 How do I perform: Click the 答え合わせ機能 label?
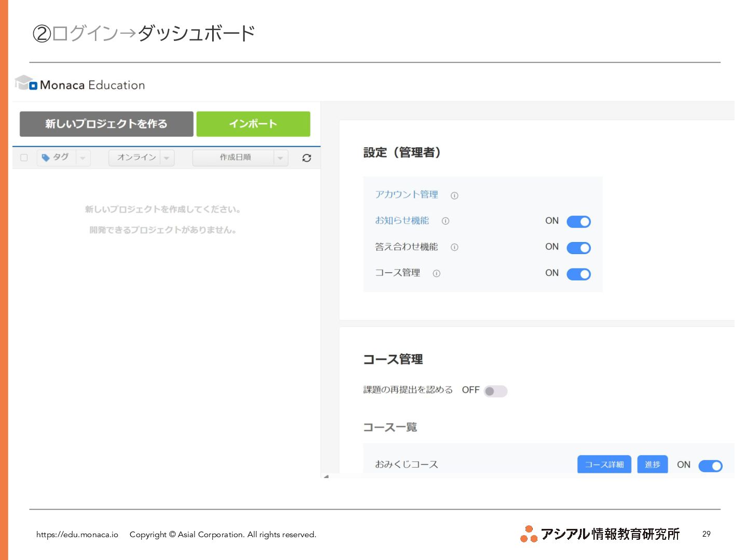pyautogui.click(x=407, y=247)
